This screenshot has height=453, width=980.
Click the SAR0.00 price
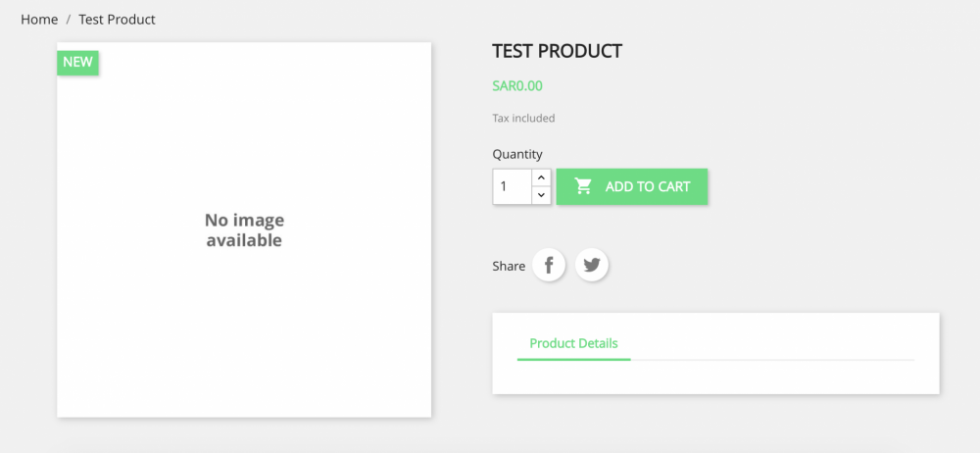[x=517, y=86]
